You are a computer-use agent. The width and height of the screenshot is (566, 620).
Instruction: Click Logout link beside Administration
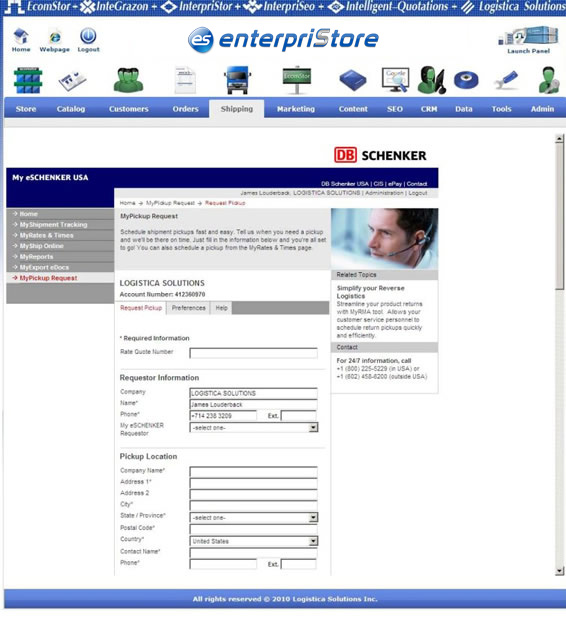coord(418,193)
